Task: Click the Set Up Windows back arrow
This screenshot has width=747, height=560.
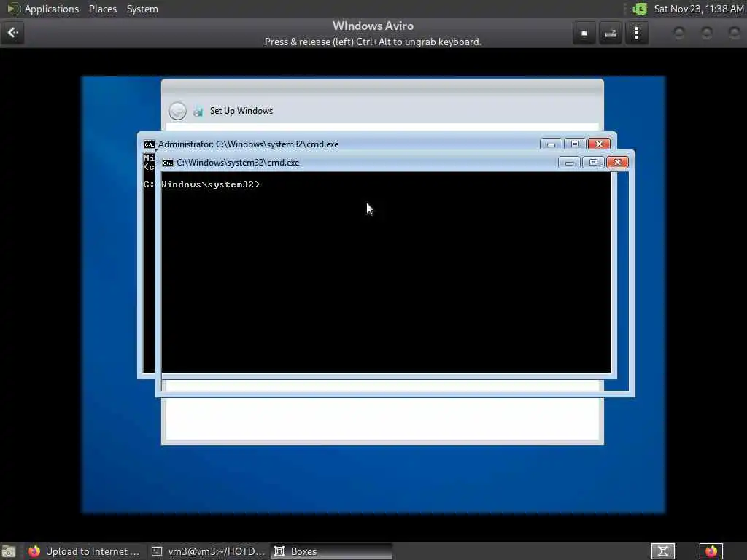Action: click(177, 111)
